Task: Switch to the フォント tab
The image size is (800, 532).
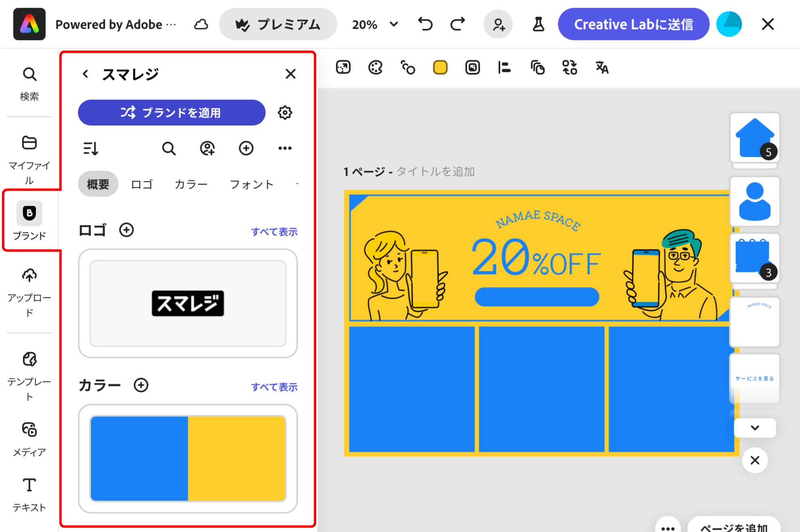Action: click(x=252, y=184)
